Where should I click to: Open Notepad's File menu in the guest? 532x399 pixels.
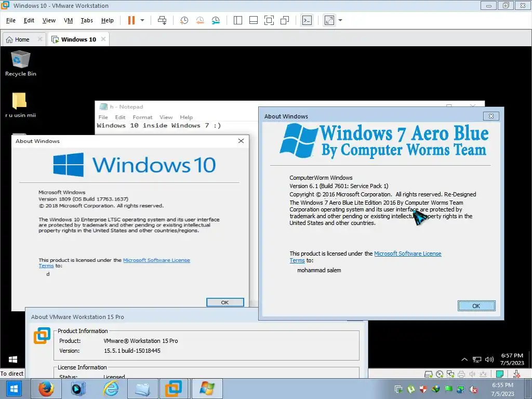(x=103, y=117)
